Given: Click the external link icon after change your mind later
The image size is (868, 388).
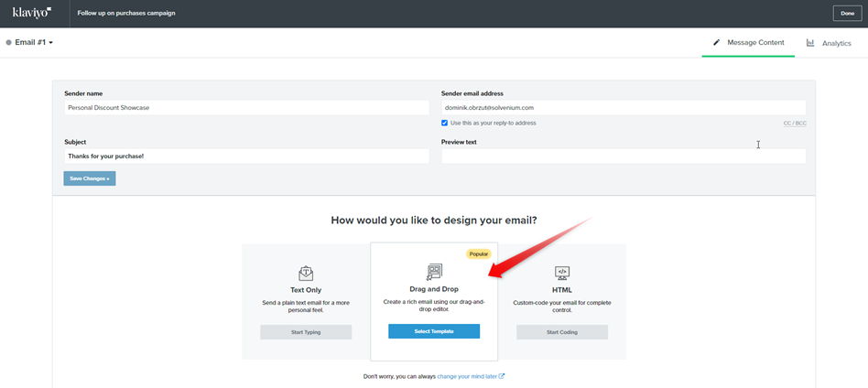Looking at the screenshot, I should pos(502,376).
